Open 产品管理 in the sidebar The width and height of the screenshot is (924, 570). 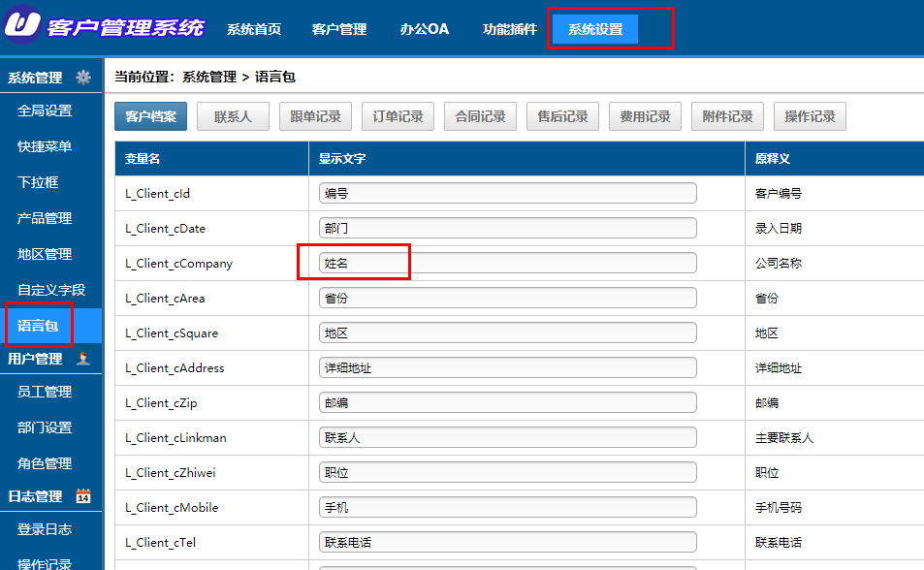45,218
